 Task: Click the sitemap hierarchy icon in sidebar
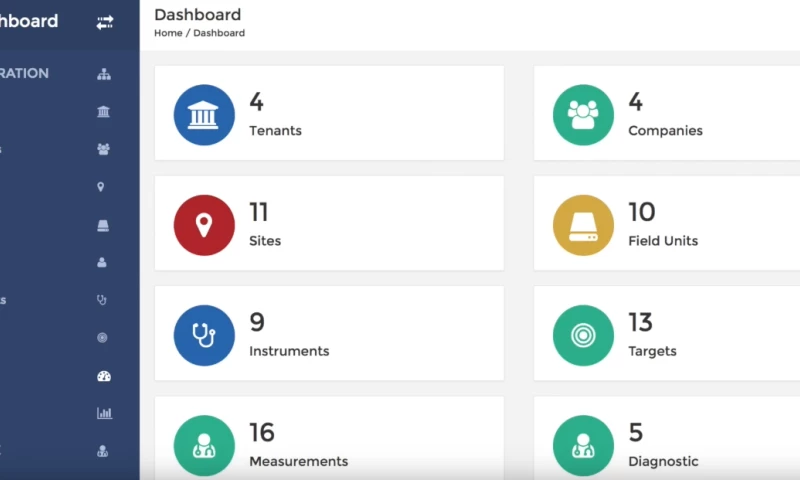coord(103,74)
